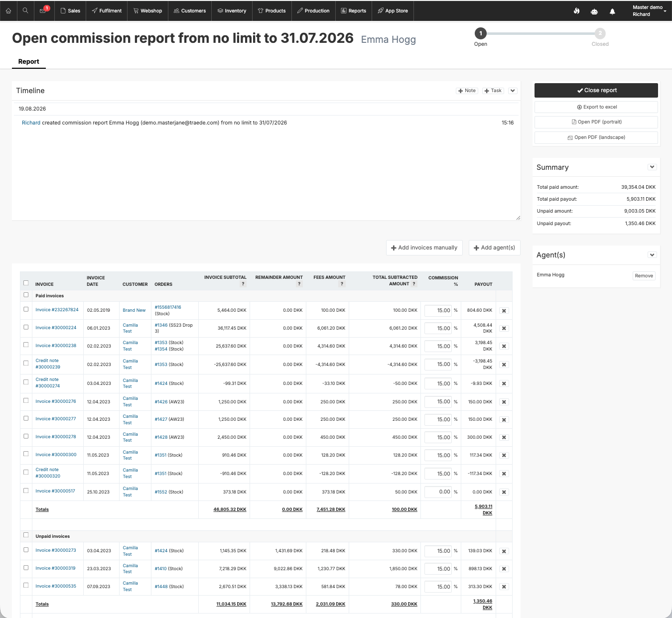The width and height of the screenshot is (672, 618).
Task: Select checkbox for Credit note #30000239
Action: coord(26,363)
